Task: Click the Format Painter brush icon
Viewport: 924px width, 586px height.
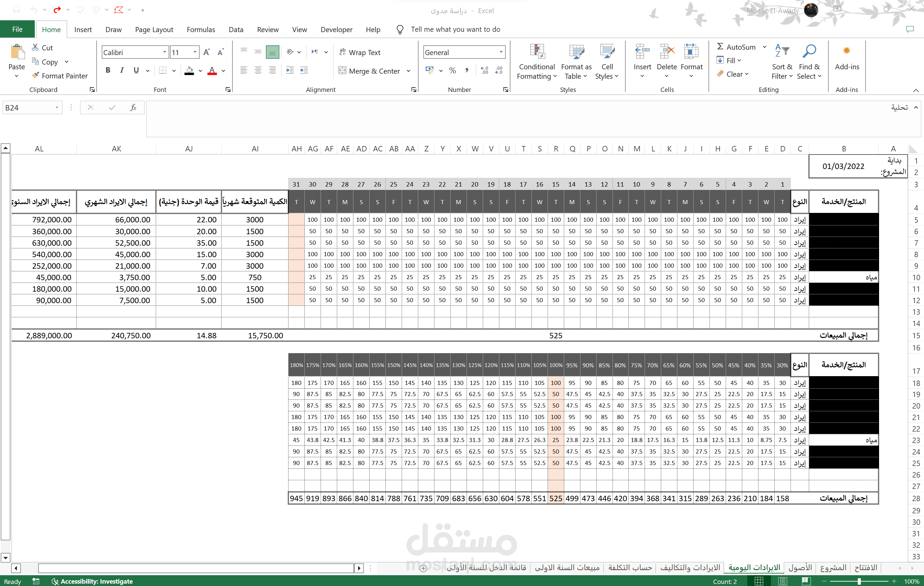Action: [x=35, y=76]
